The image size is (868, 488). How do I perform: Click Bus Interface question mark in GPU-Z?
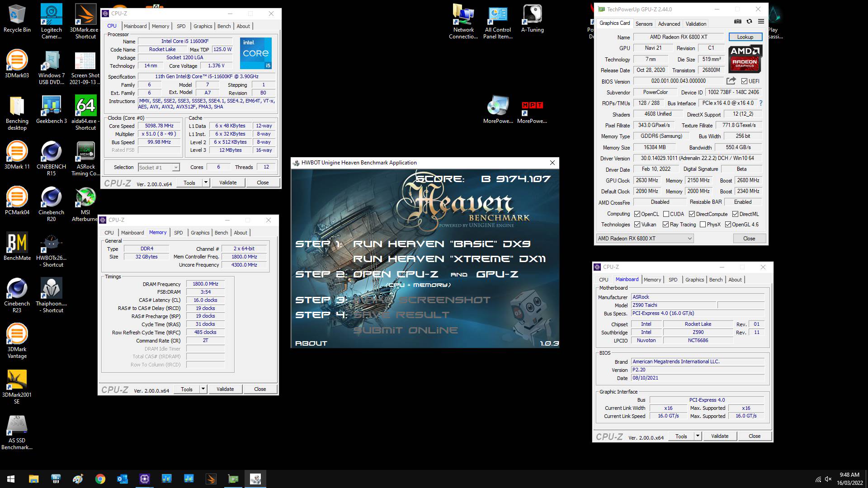pyautogui.click(x=760, y=103)
